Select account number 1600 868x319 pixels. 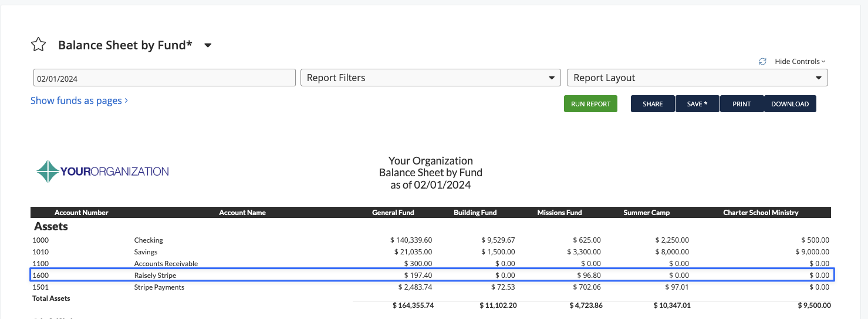tap(41, 276)
